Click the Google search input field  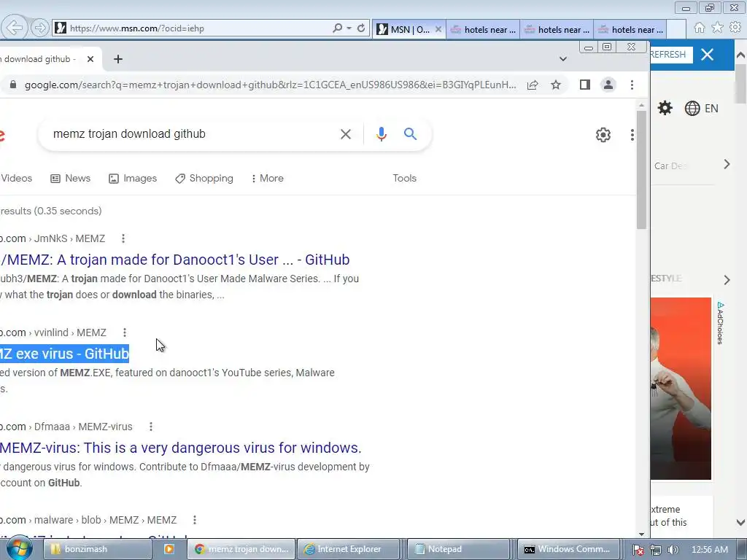(x=190, y=134)
